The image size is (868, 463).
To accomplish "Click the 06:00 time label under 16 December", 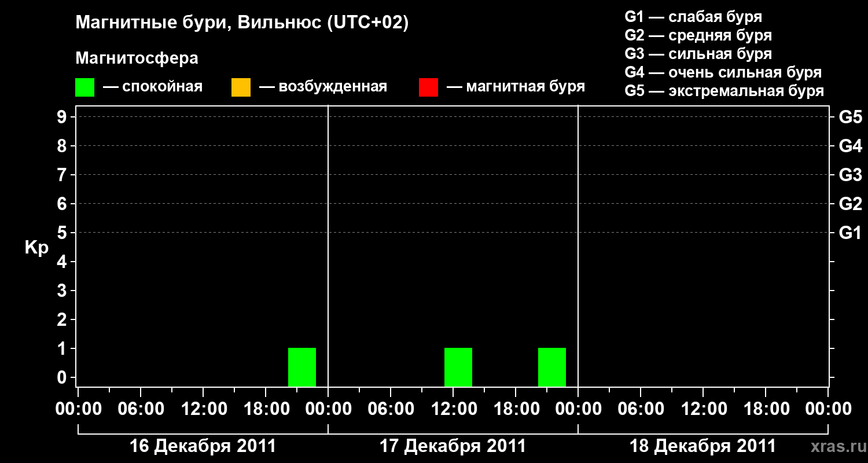I will point(141,409).
